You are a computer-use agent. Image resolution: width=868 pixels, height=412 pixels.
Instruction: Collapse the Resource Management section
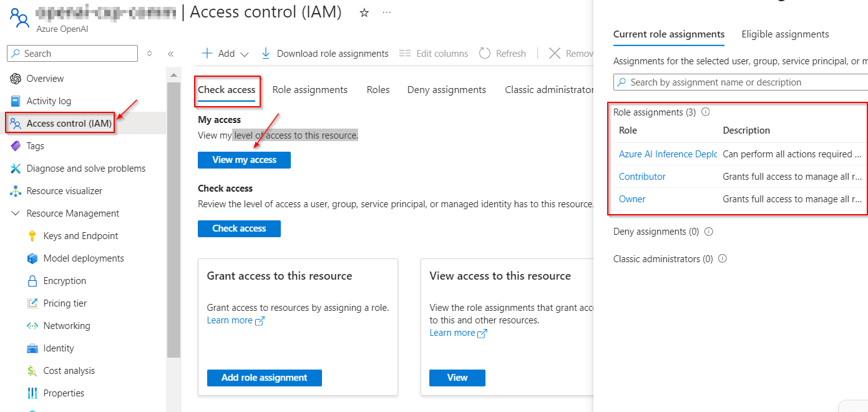coord(16,213)
